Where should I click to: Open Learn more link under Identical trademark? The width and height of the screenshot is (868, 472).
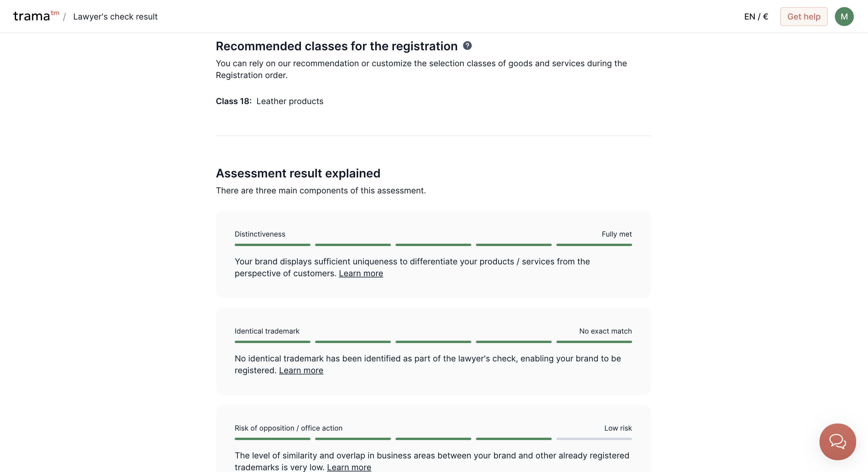point(301,370)
